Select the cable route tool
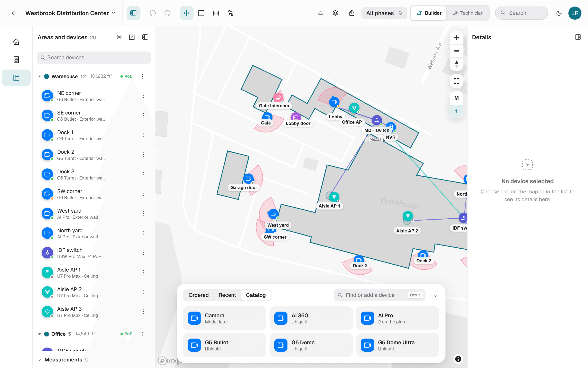 pyautogui.click(x=231, y=13)
